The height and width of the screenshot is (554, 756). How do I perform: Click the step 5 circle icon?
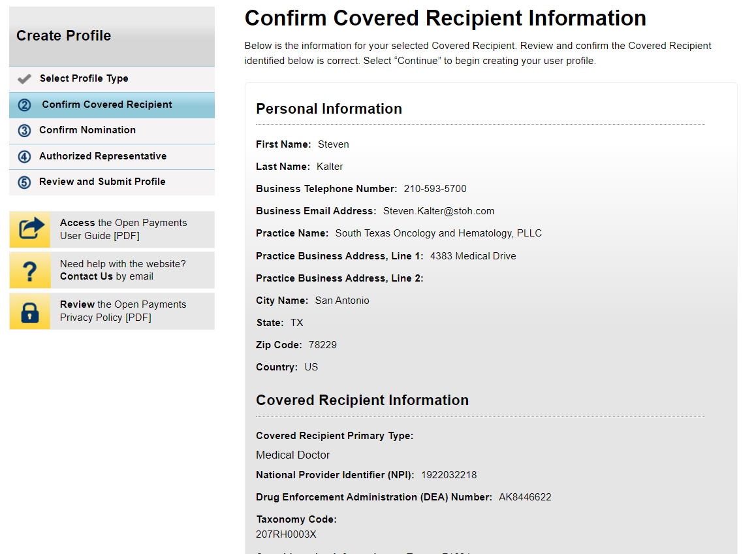(24, 182)
